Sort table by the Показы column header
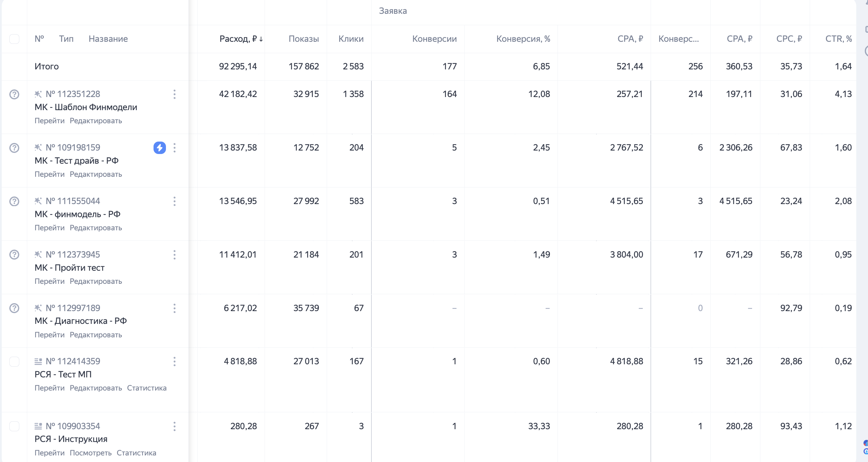This screenshot has height=462, width=868. coord(304,39)
